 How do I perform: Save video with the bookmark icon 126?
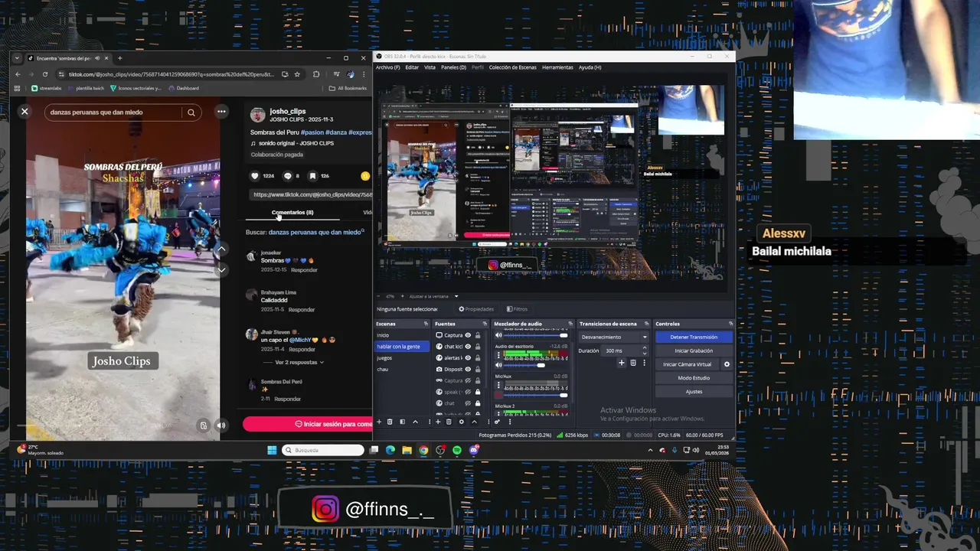[312, 176]
